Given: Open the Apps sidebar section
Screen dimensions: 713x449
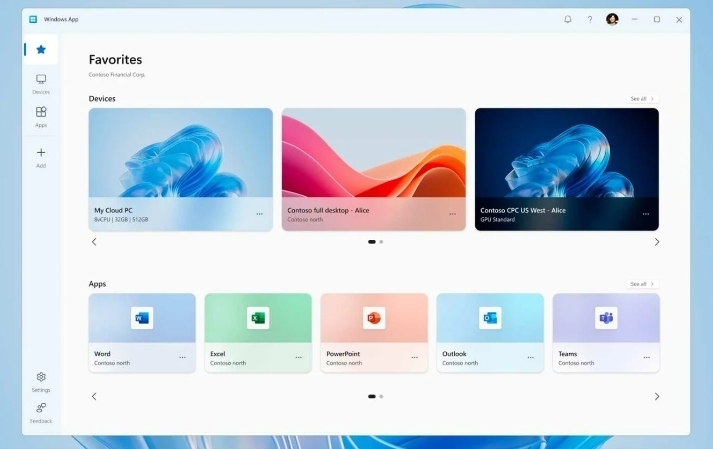Looking at the screenshot, I should [x=41, y=116].
